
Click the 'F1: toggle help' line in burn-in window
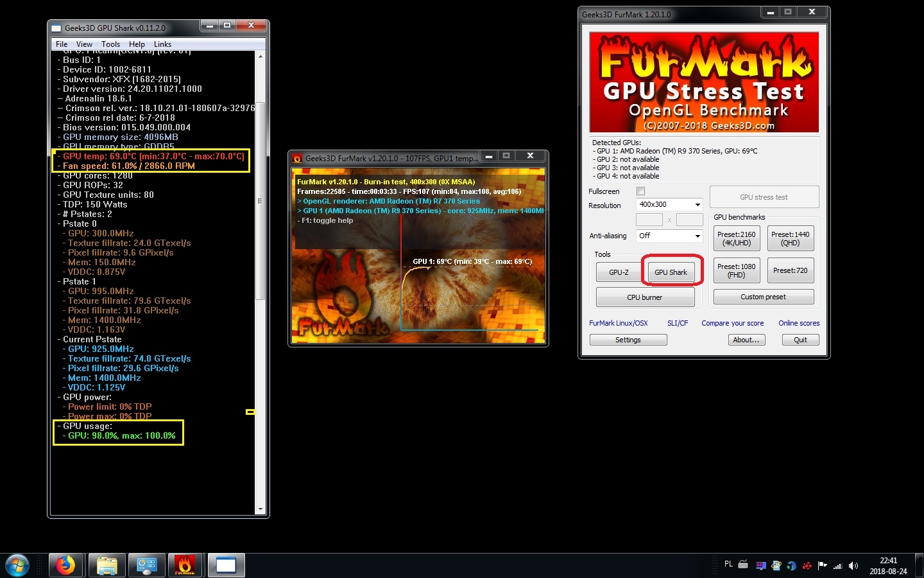pyautogui.click(x=325, y=220)
